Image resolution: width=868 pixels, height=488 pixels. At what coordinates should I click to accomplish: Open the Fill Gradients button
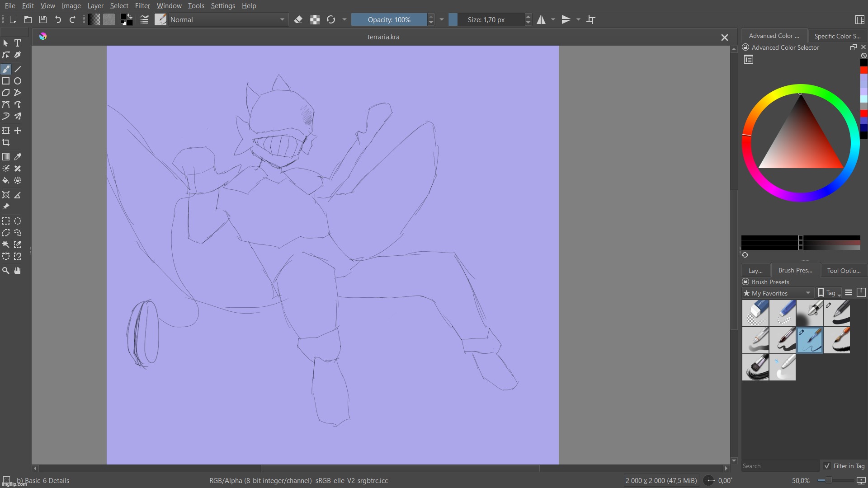point(94,19)
